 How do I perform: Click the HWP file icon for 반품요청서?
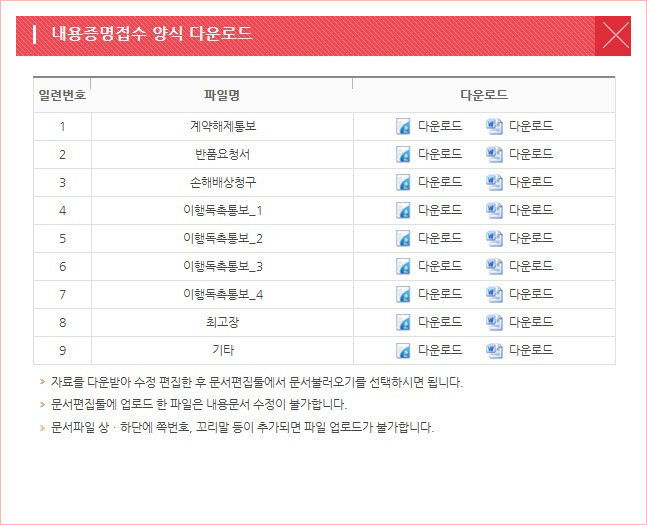point(403,154)
